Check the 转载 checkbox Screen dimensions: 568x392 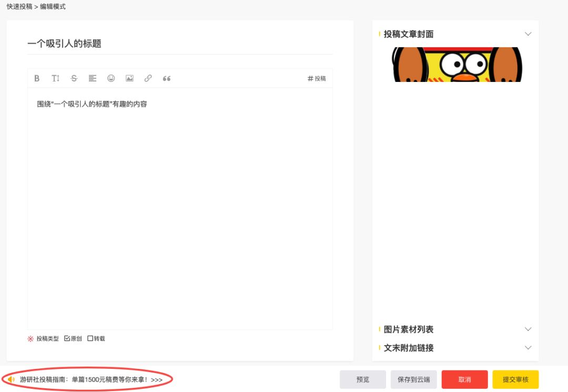point(90,338)
